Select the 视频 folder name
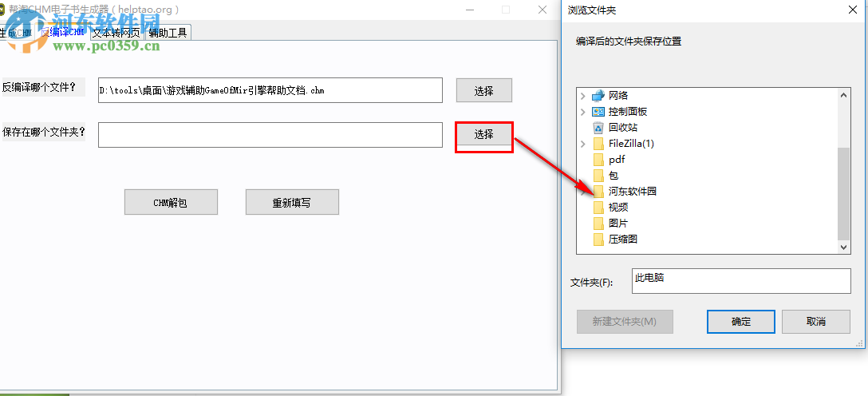This screenshot has height=396, width=868. [x=618, y=208]
